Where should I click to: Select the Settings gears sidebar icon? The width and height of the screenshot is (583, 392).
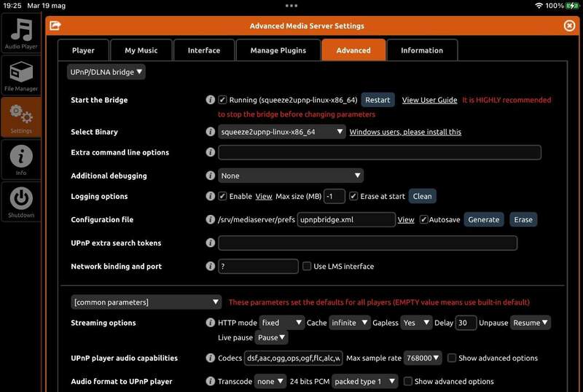point(21,117)
